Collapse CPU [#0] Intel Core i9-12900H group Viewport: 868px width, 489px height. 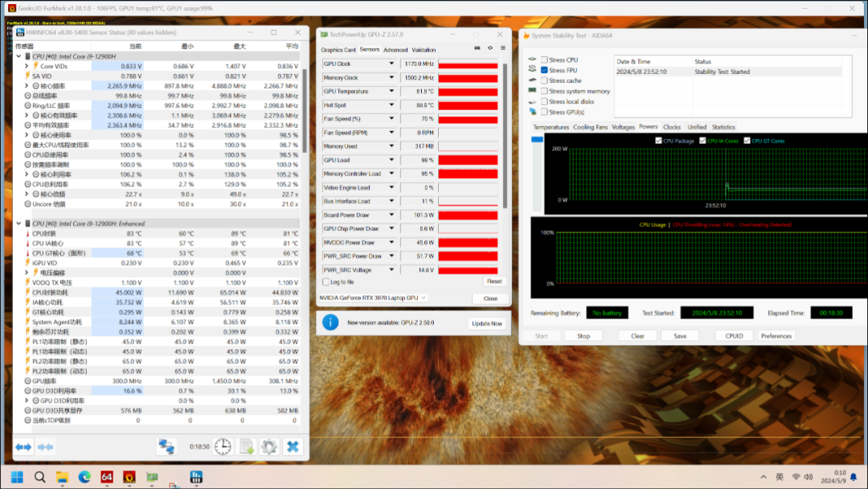pyautogui.click(x=18, y=56)
